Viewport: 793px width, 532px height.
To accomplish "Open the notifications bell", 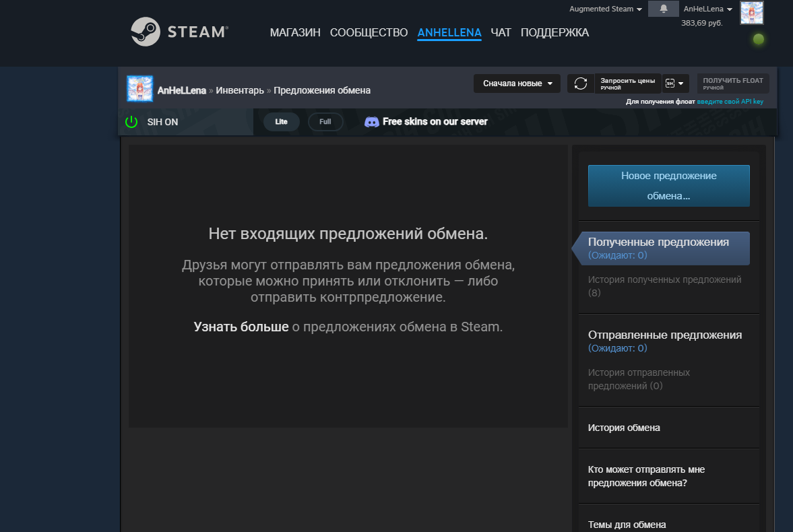I will [x=663, y=9].
